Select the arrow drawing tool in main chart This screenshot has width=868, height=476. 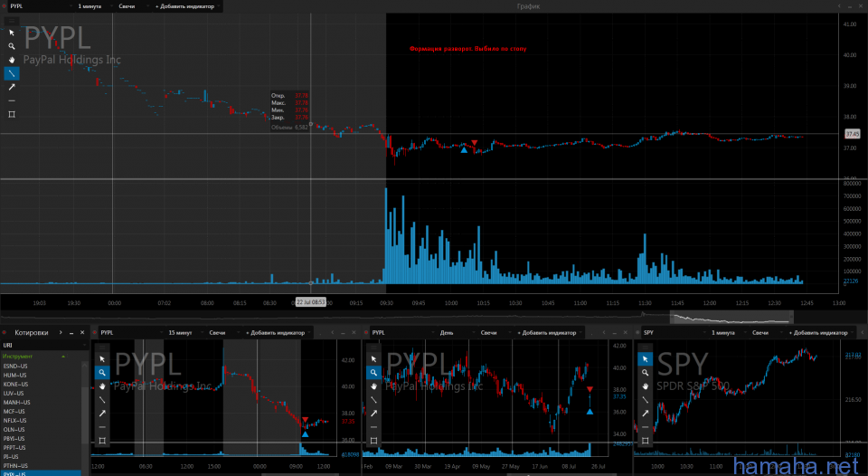tap(12, 87)
